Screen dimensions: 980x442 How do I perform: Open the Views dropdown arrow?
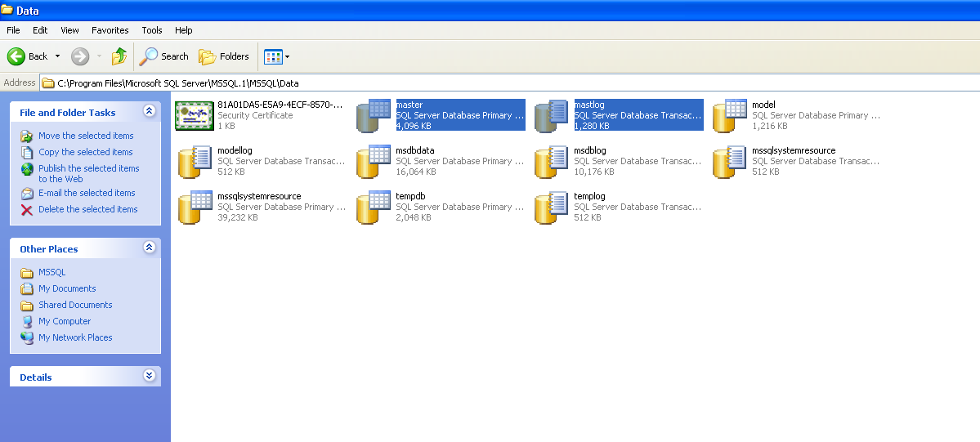(x=288, y=57)
